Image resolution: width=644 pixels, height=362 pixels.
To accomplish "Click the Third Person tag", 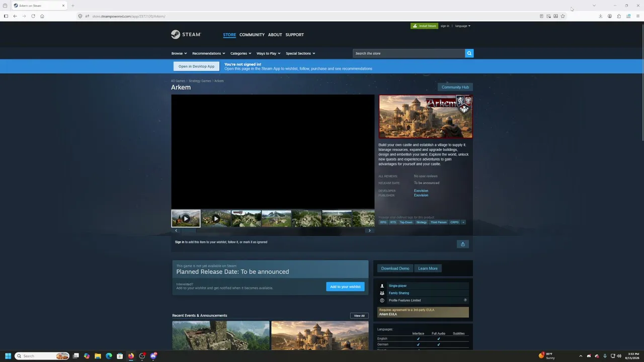I will (439, 222).
